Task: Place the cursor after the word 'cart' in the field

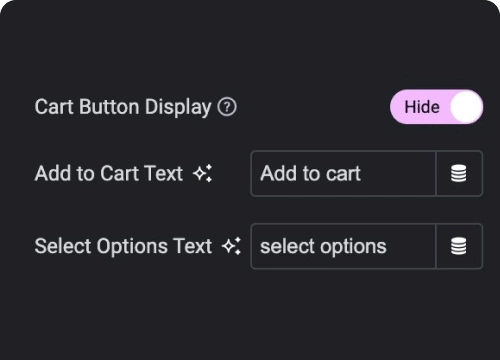Action: tap(362, 173)
